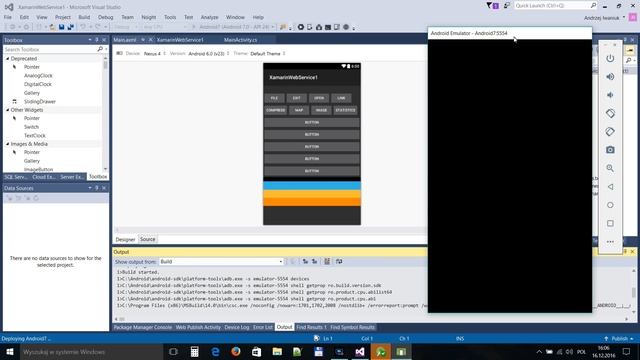Screen dimensions: 640x360
Task: Open the Toolbox panel options dropdown arrow
Action: pyautogui.click(x=90, y=40)
